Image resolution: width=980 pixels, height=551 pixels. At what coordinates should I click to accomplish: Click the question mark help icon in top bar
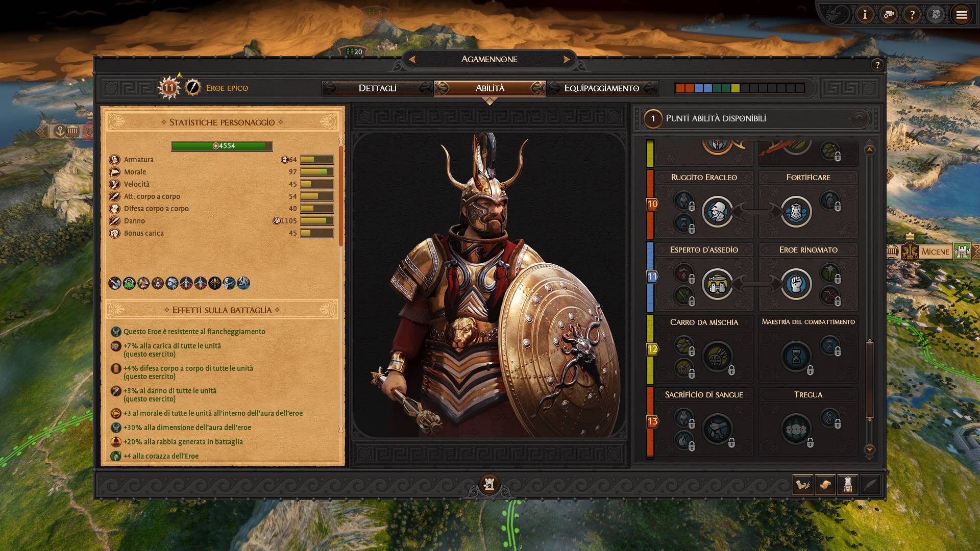click(912, 15)
